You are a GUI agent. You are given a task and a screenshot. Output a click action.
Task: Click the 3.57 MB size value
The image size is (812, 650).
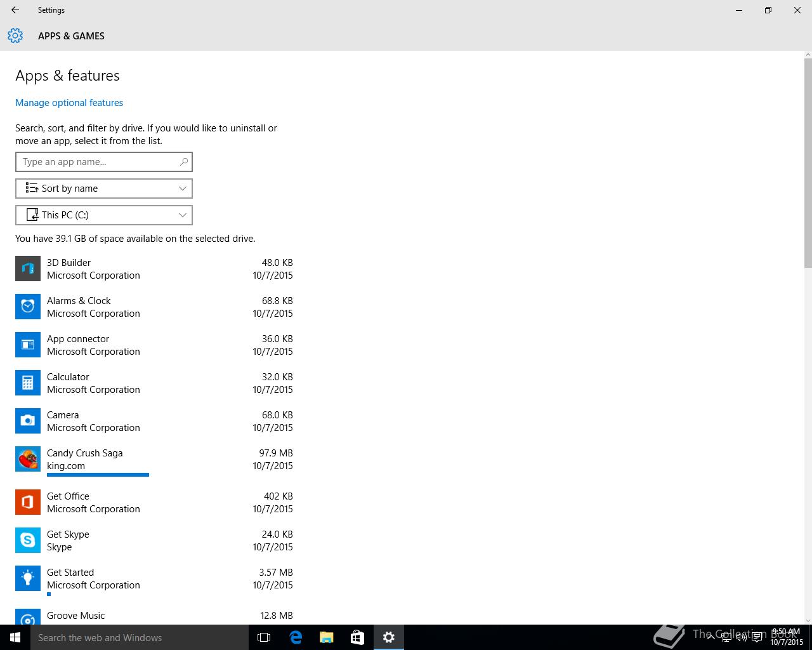276,573
